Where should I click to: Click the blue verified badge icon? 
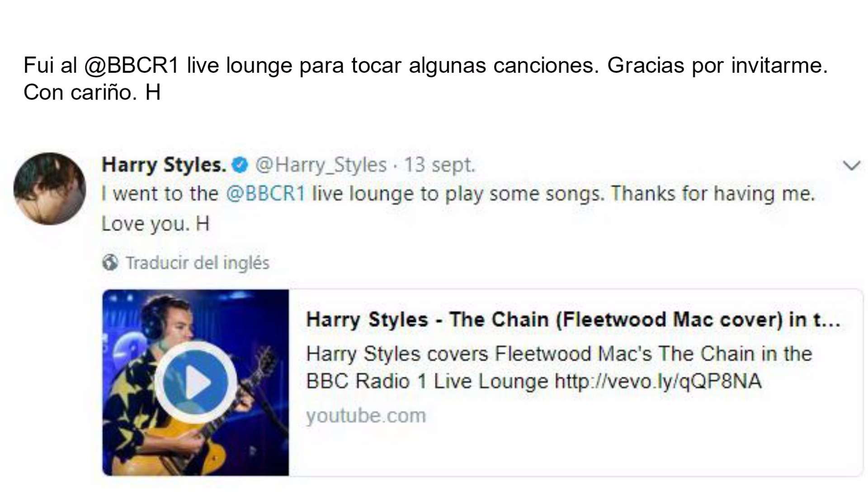(x=240, y=165)
